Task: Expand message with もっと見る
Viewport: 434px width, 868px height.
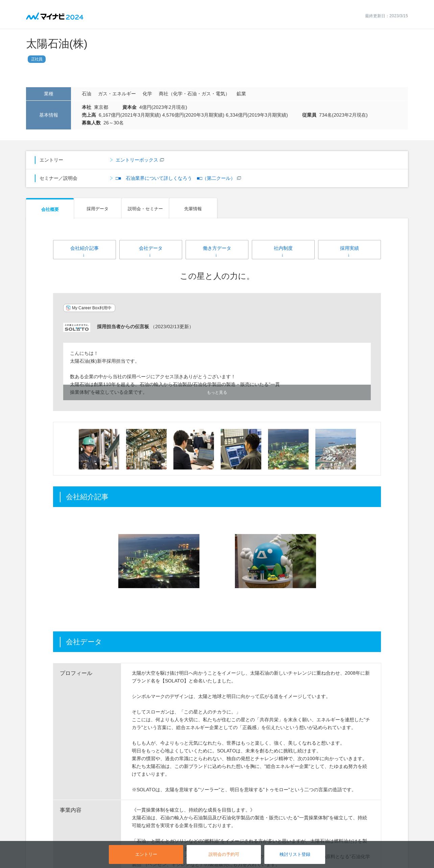Action: click(217, 392)
